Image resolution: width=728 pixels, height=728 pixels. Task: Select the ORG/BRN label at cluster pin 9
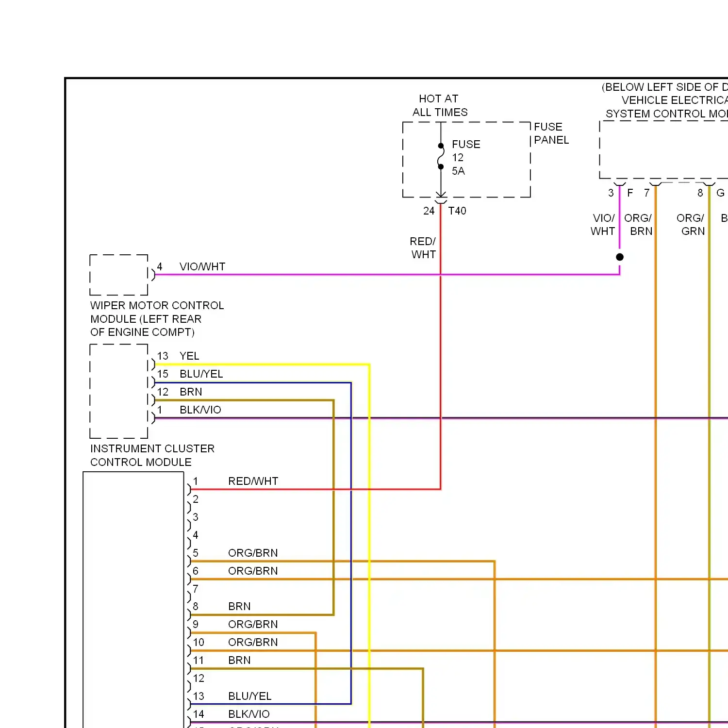pyautogui.click(x=253, y=625)
